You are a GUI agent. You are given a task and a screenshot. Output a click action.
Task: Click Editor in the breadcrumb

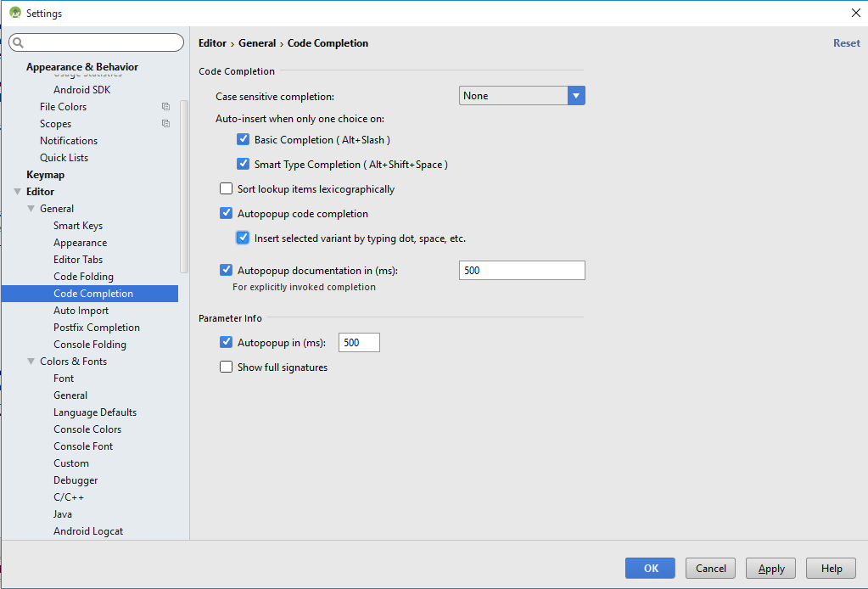click(213, 43)
